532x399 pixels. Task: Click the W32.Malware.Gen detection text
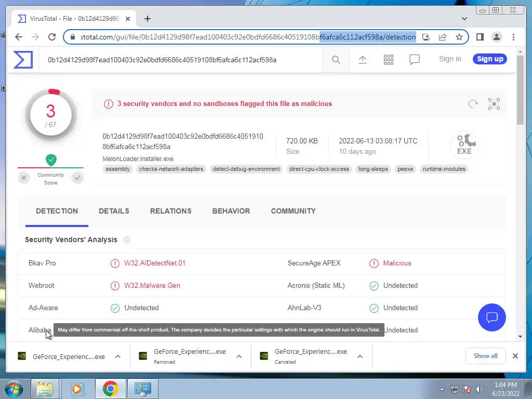pos(152,285)
